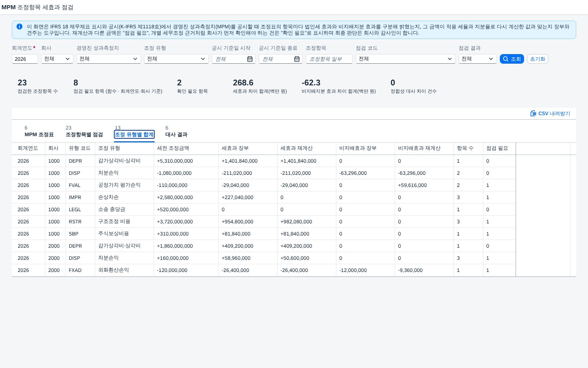588x368 pixels.
Task: Click the -9,360,000 value in FXAD row
Action: click(x=410, y=270)
